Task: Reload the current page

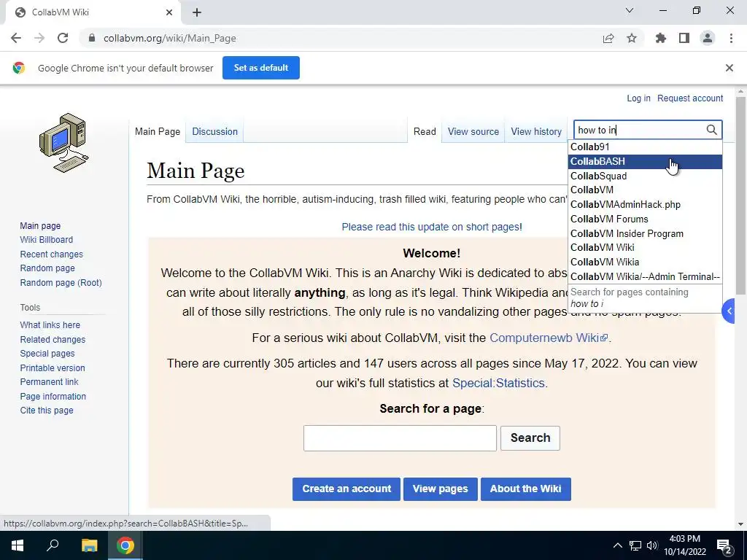Action: coord(63,38)
